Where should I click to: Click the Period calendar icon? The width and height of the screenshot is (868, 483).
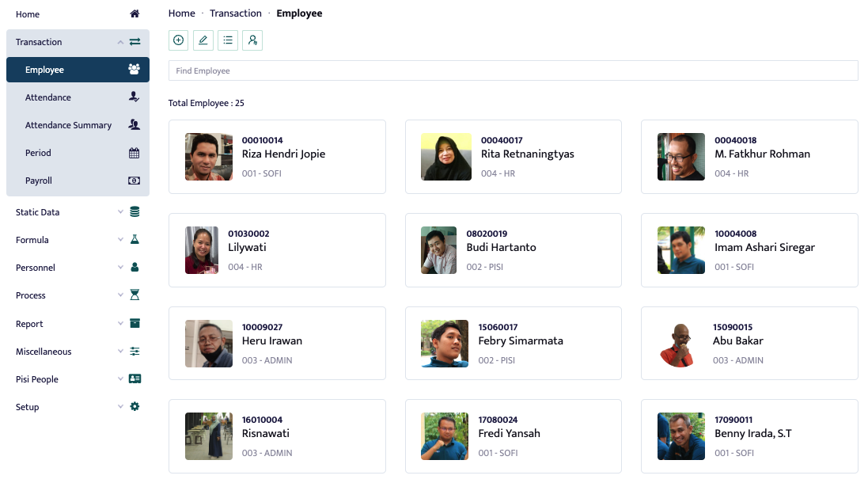pos(135,152)
